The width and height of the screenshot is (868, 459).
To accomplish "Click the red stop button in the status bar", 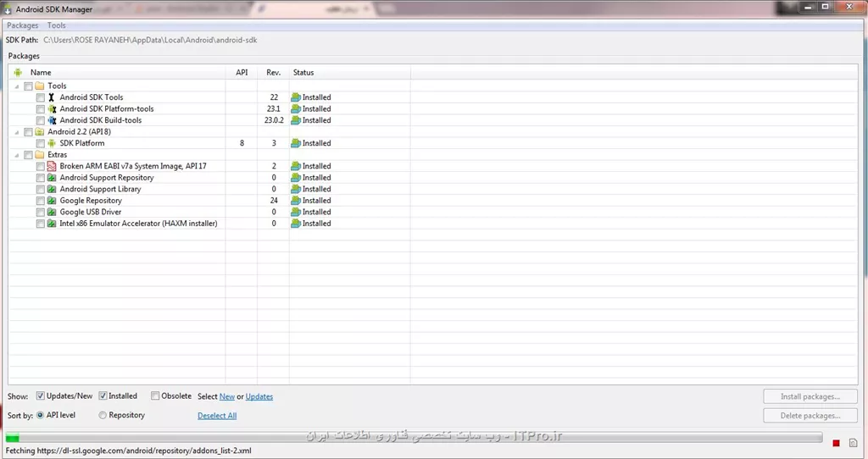I will click(836, 443).
